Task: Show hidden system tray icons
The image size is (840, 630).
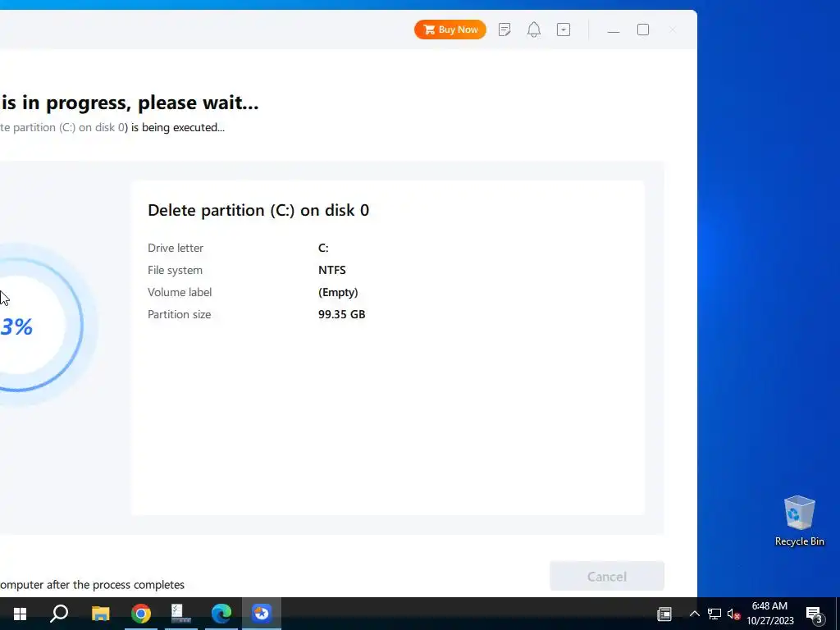Action: 694,614
